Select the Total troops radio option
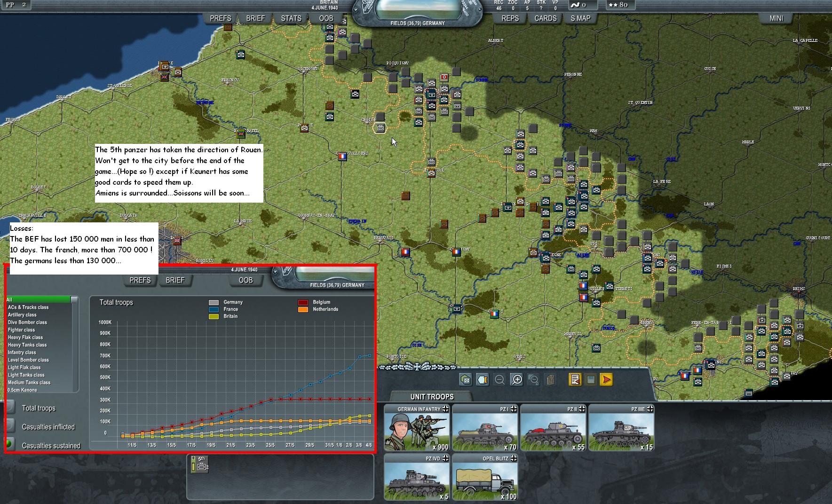Viewport: 832px width, 504px height. pyautogui.click(x=10, y=408)
